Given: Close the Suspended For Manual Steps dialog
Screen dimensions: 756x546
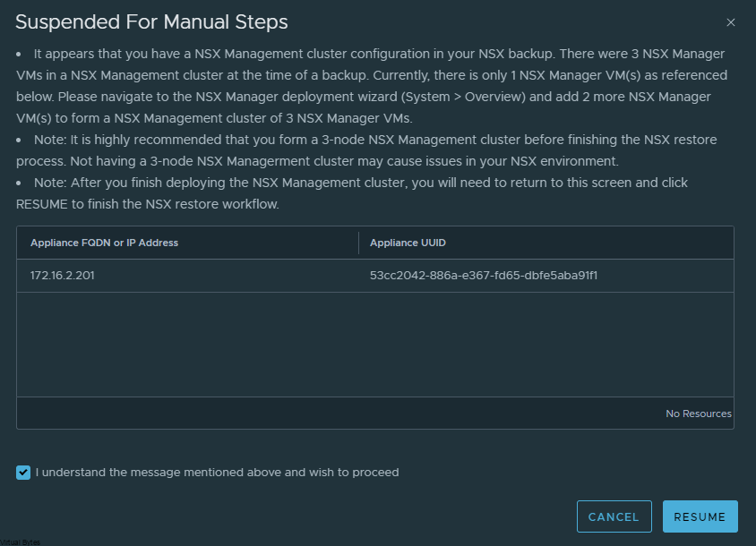Looking at the screenshot, I should coord(730,22).
